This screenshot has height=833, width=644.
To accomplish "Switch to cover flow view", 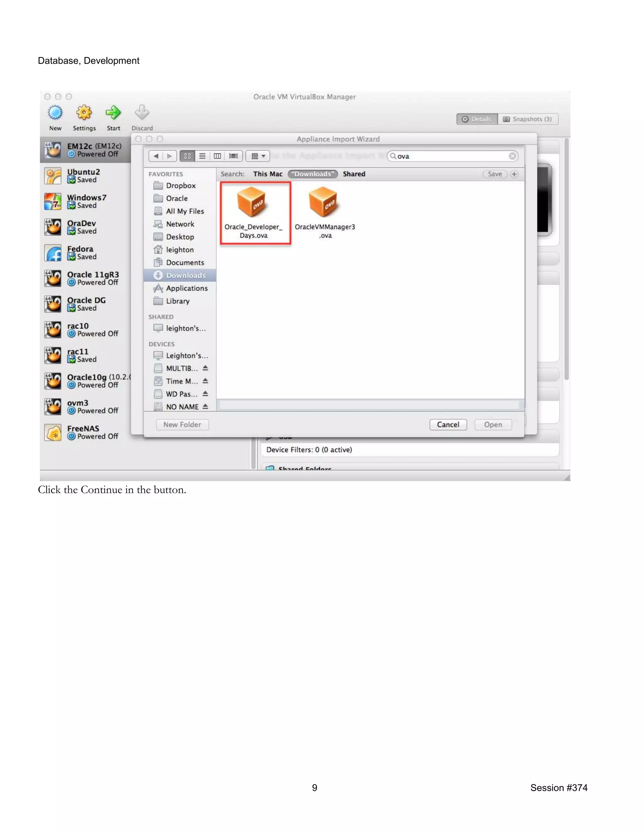I will (x=233, y=156).
